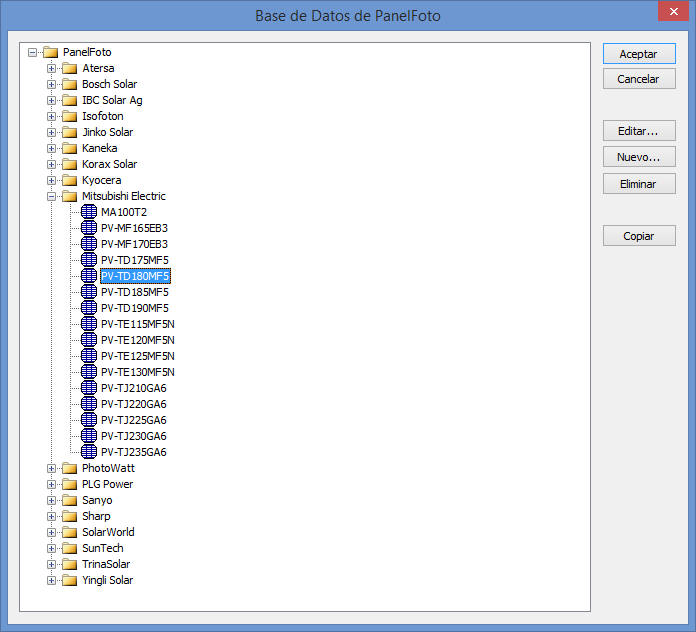Image resolution: width=696 pixels, height=632 pixels.
Task: Expand the Atersa branch
Action: 51,68
